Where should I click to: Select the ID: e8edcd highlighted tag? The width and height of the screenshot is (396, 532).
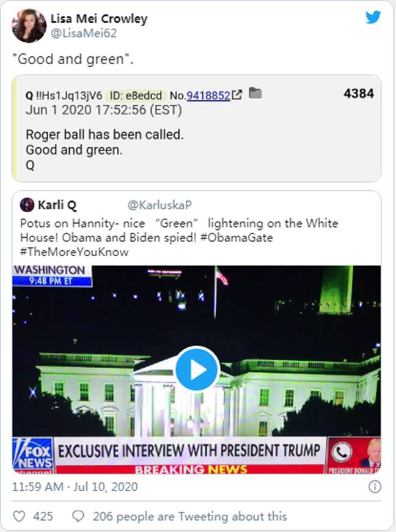(x=136, y=95)
